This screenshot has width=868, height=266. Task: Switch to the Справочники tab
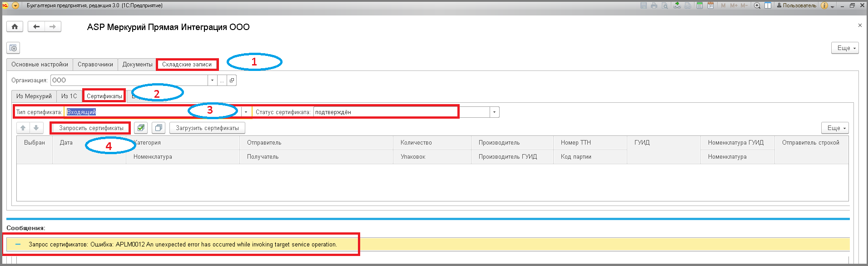click(95, 64)
